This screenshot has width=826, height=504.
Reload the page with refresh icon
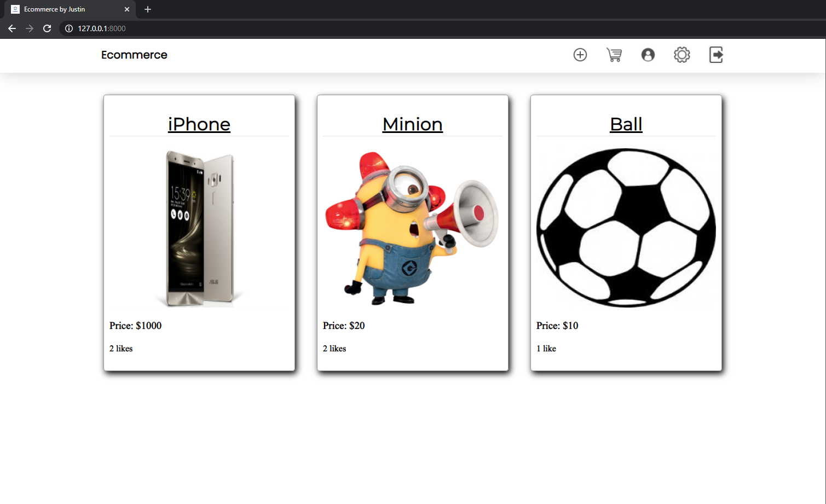(47, 28)
